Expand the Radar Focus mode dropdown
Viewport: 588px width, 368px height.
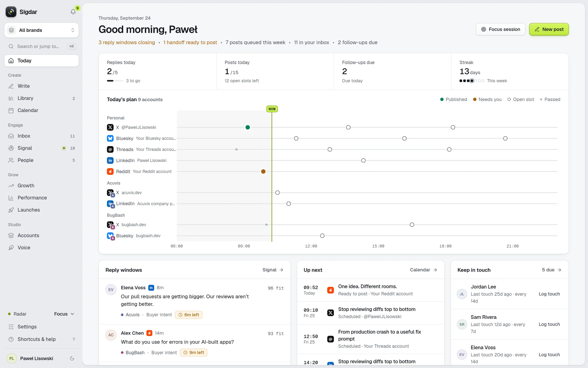64,314
